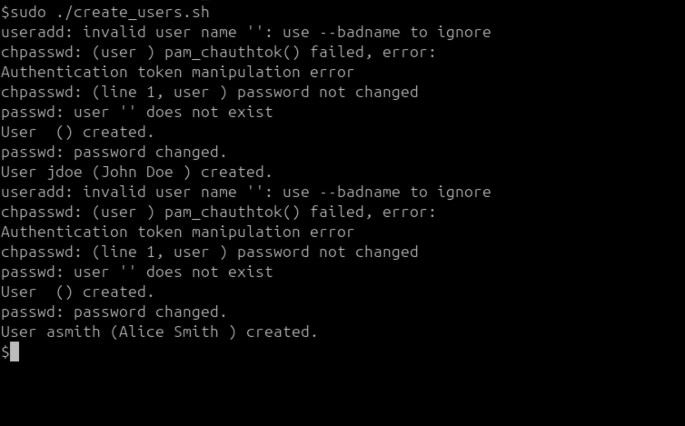This screenshot has width=685, height=426.
Task: Select the username "asmith" in the output
Action: pos(73,332)
